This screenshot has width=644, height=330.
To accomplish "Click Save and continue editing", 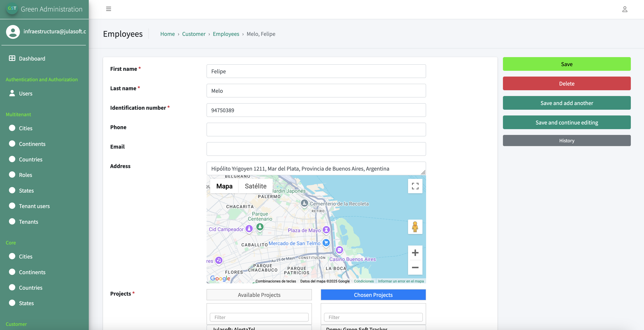I will (566, 122).
